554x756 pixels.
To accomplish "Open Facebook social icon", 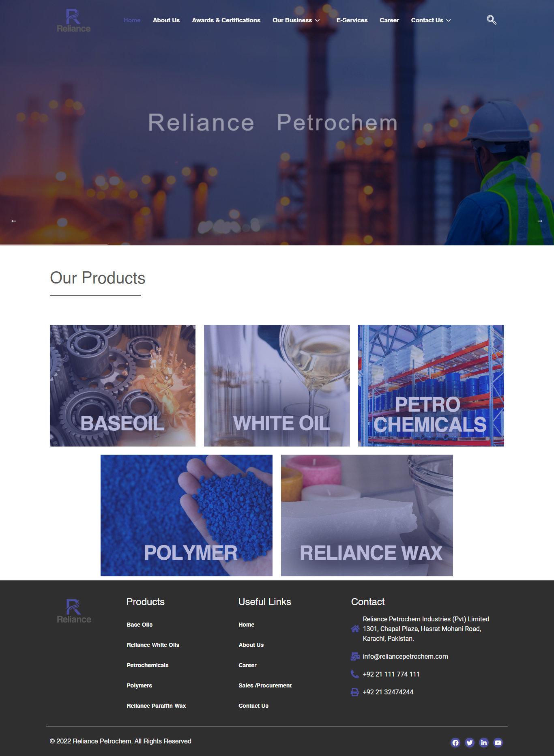I will [455, 743].
